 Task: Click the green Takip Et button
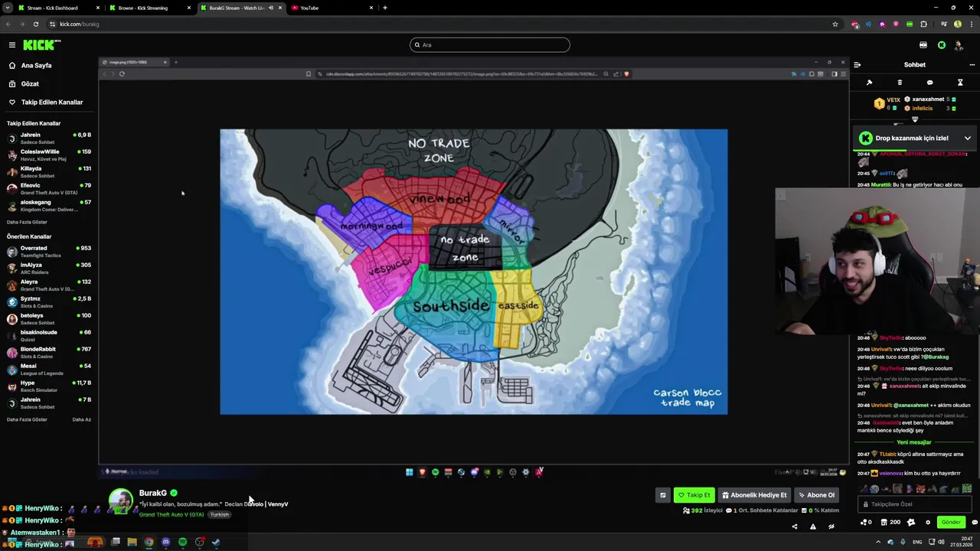(x=694, y=495)
